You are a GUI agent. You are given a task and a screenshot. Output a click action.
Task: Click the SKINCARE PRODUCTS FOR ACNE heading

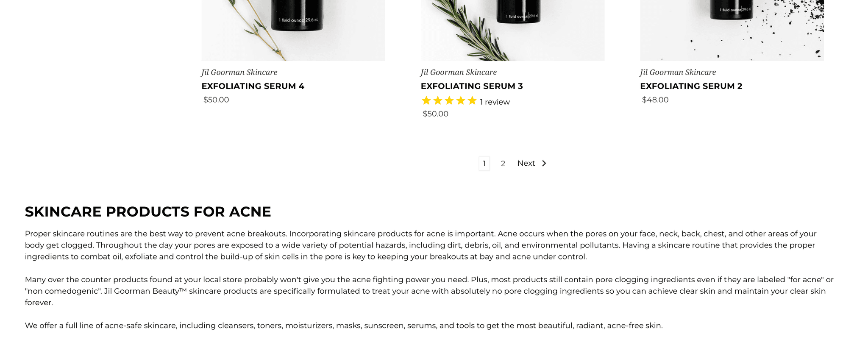click(148, 211)
